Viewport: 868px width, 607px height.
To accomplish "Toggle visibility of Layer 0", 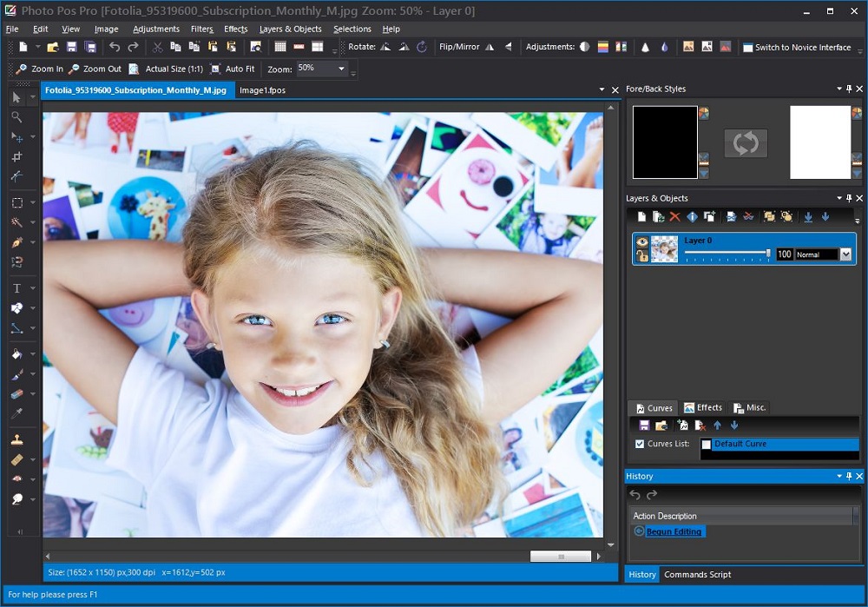I will click(x=641, y=241).
